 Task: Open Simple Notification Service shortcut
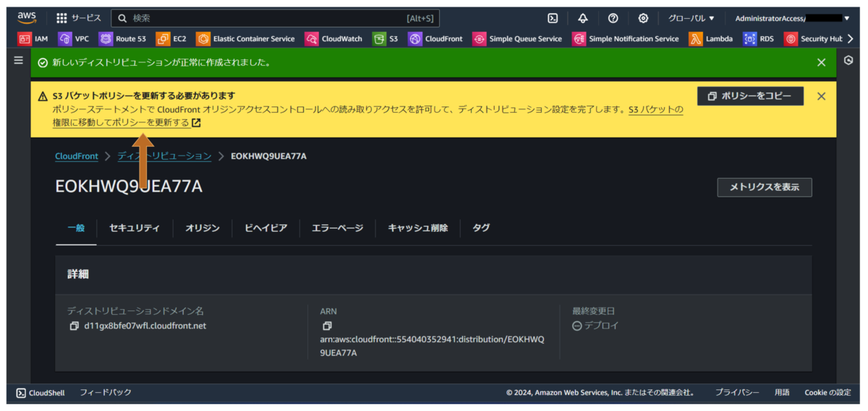[626, 39]
